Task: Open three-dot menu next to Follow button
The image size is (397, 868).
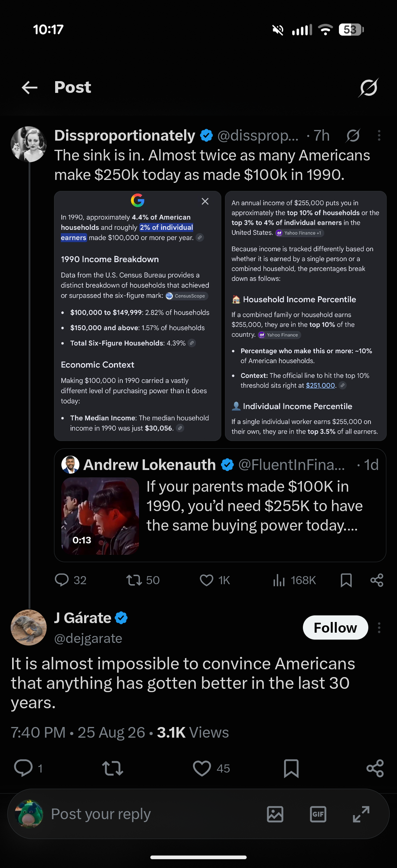Action: point(379,628)
